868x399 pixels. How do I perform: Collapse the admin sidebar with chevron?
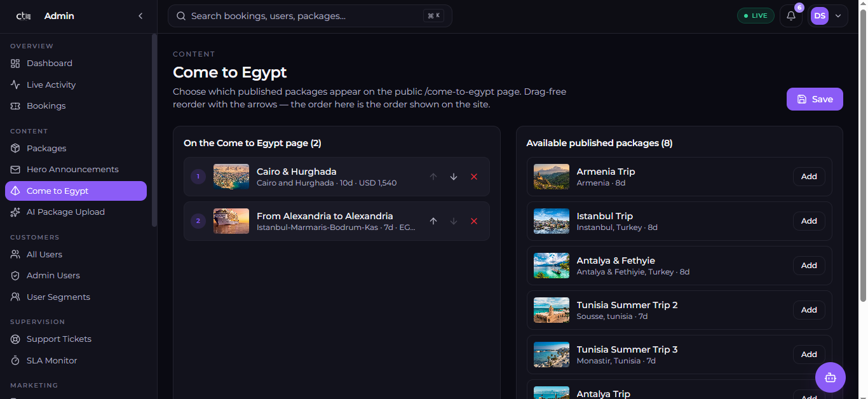click(x=140, y=16)
